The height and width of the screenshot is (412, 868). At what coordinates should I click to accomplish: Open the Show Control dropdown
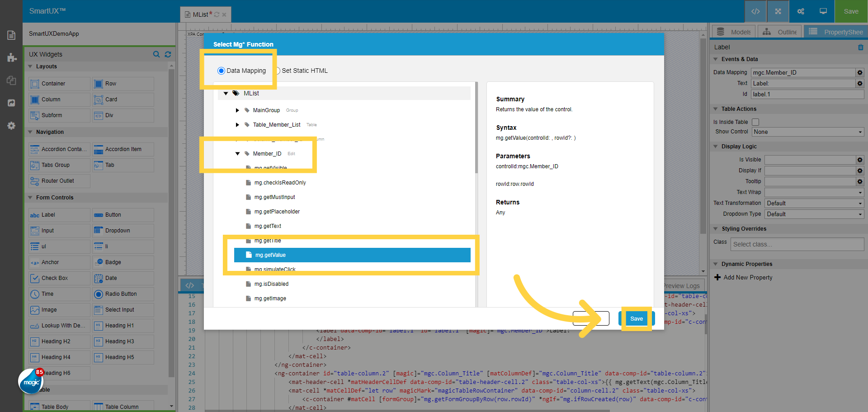tap(807, 132)
